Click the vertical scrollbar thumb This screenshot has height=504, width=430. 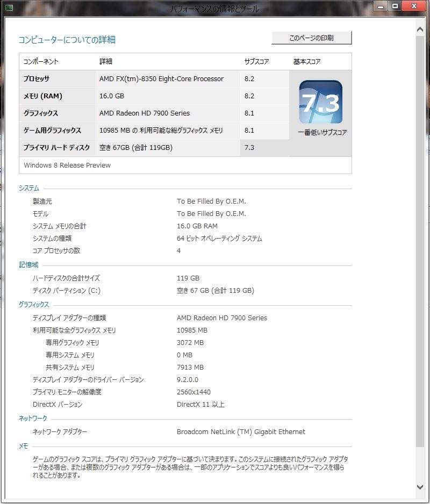click(420, 241)
